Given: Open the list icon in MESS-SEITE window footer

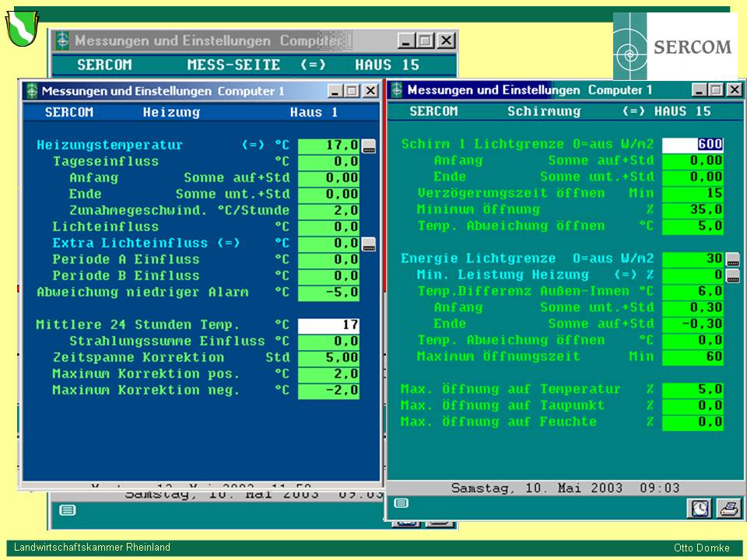Looking at the screenshot, I should click(68, 510).
